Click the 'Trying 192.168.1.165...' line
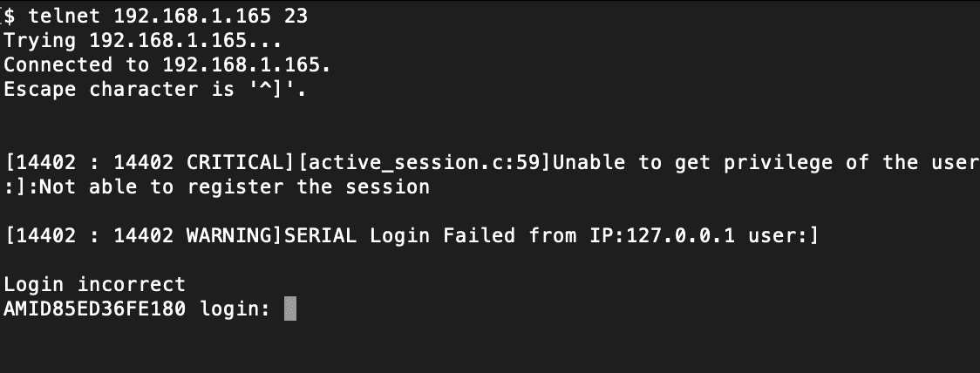980x373 pixels. click(143, 41)
